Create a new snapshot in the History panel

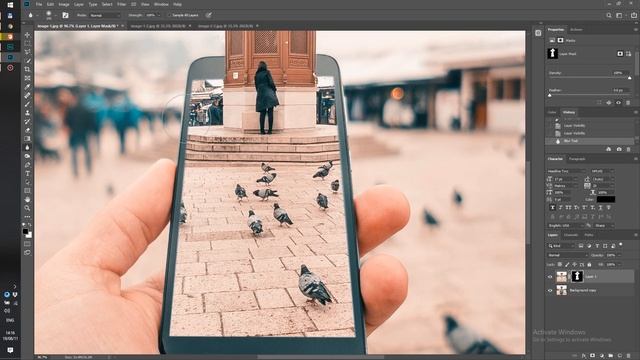click(619, 149)
